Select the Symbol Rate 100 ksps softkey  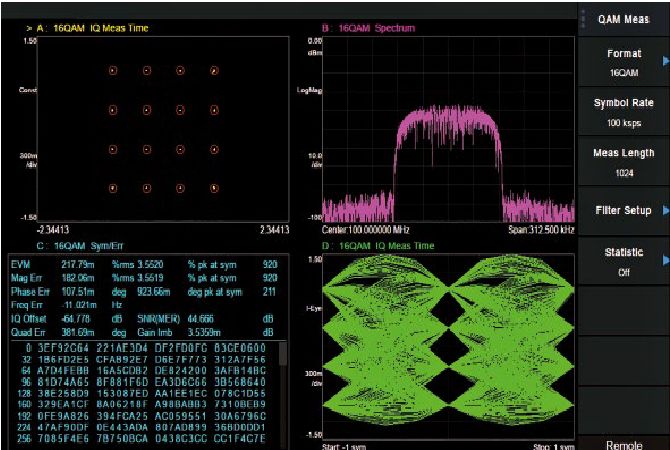(624, 112)
